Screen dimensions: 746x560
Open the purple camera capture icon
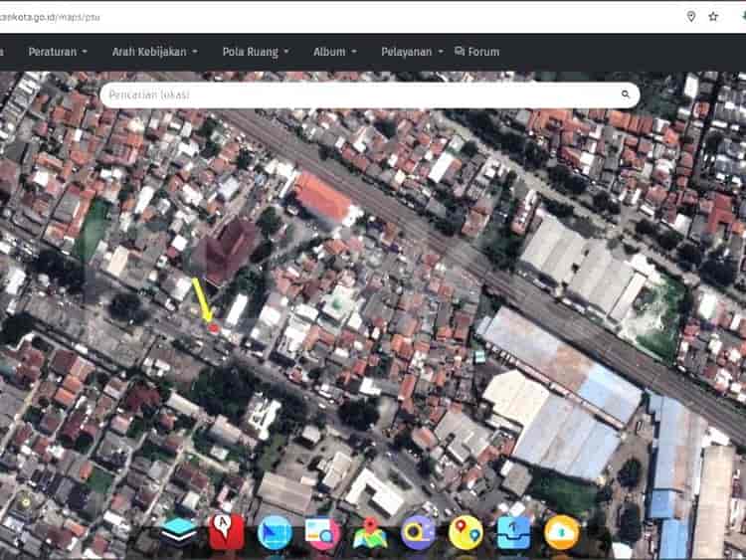click(x=418, y=532)
